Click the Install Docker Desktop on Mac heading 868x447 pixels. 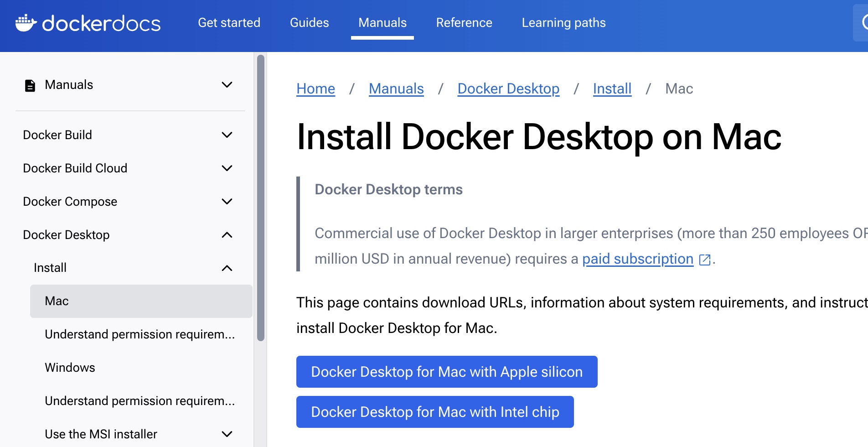click(x=539, y=137)
